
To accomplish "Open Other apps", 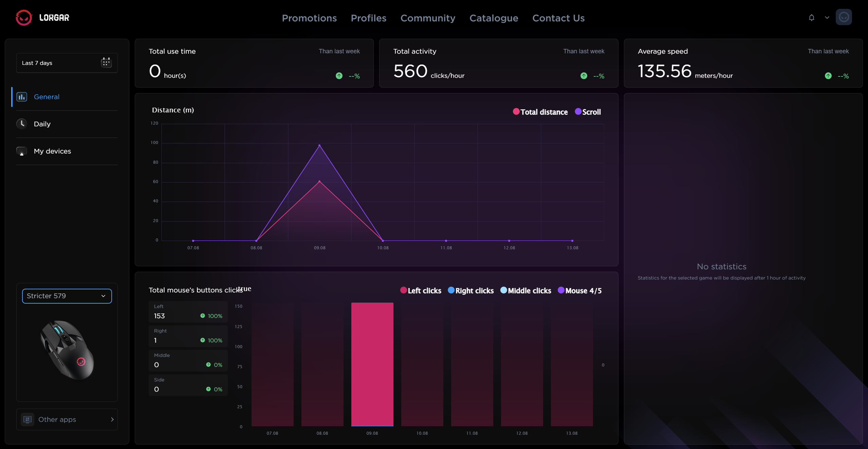I will (x=67, y=419).
